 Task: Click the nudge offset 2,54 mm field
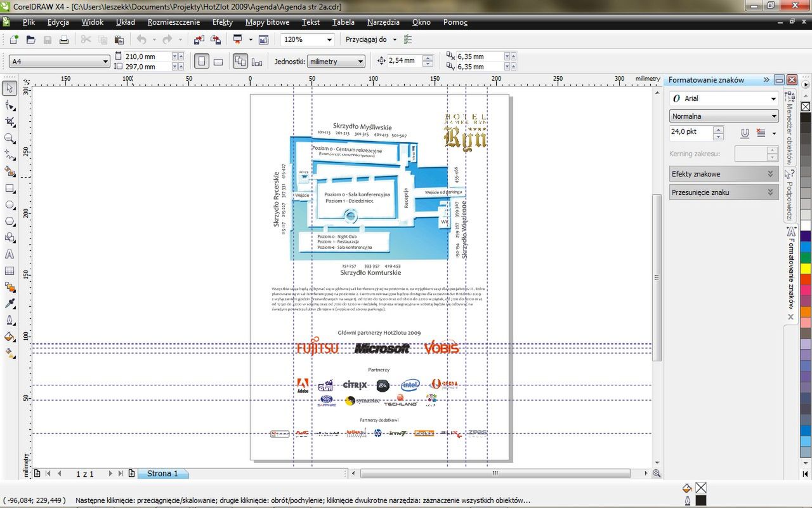click(x=404, y=61)
